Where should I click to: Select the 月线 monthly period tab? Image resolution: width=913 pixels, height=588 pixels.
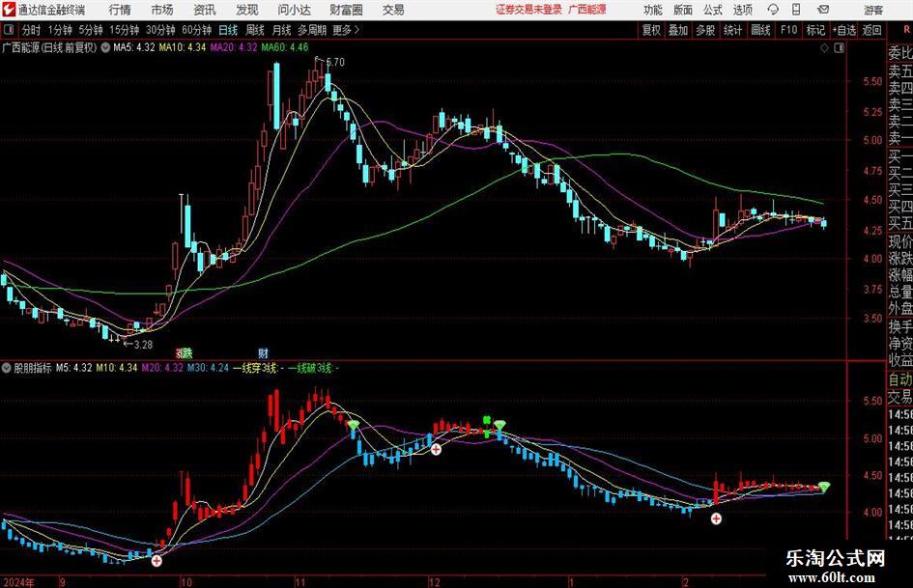click(281, 30)
